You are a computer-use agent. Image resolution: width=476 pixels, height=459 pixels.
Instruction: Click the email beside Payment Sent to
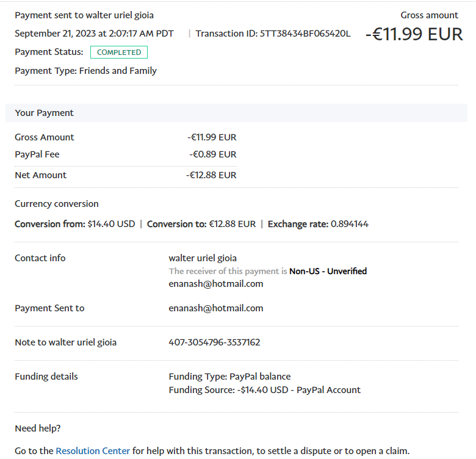(x=216, y=308)
